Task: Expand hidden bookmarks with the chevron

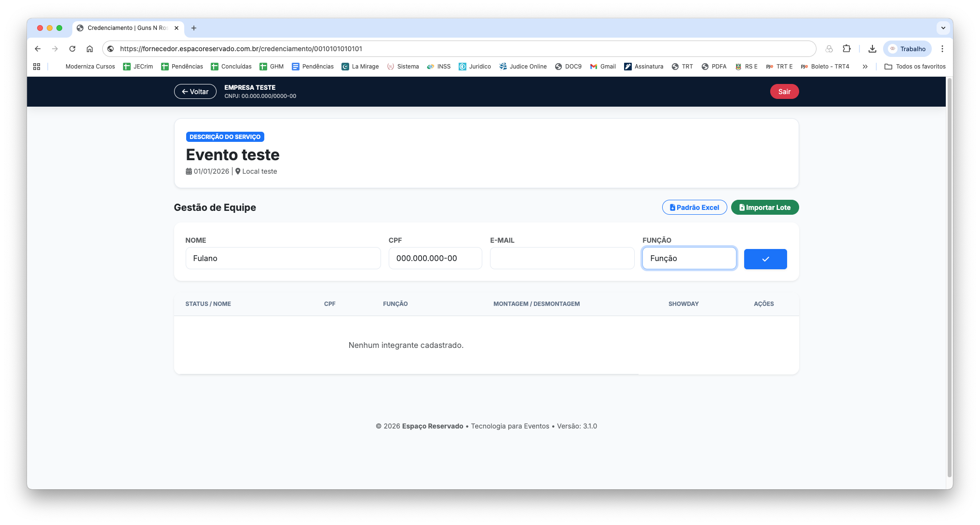Action: (x=865, y=67)
